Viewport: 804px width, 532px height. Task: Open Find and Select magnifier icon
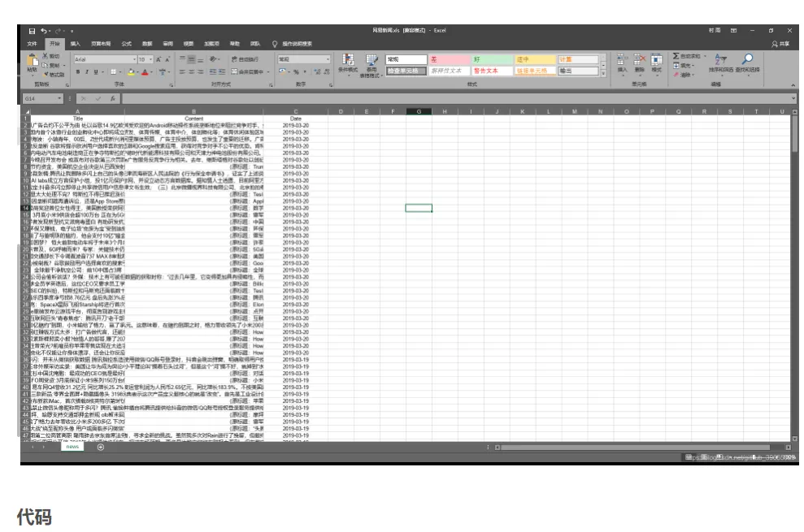point(748,60)
